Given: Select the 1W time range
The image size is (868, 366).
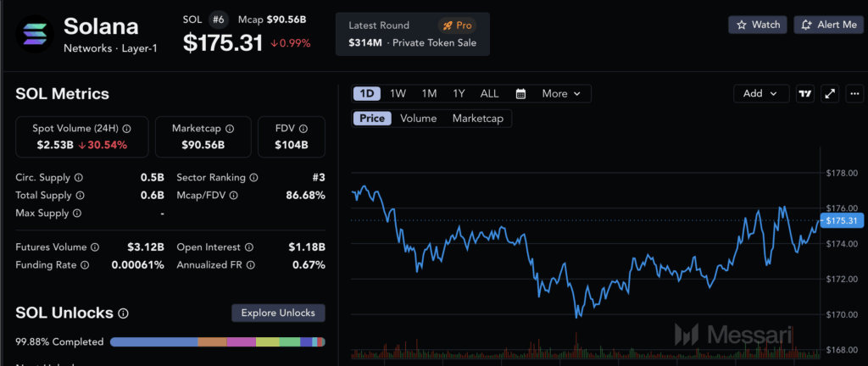Looking at the screenshot, I should 398,93.
